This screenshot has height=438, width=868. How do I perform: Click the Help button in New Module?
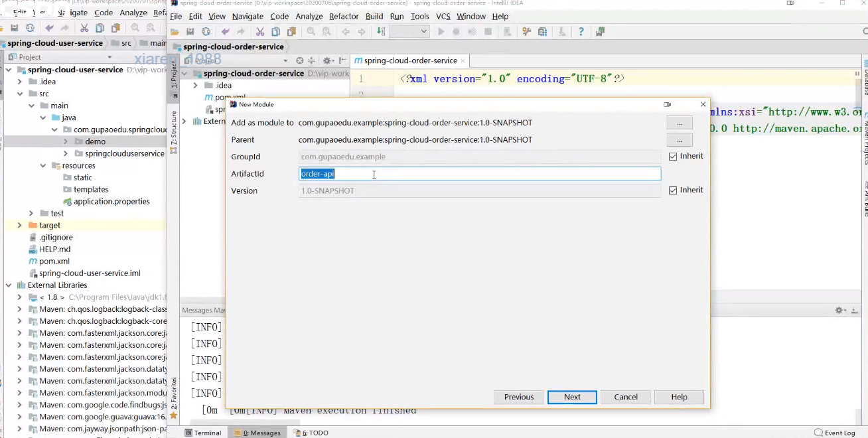tap(679, 397)
